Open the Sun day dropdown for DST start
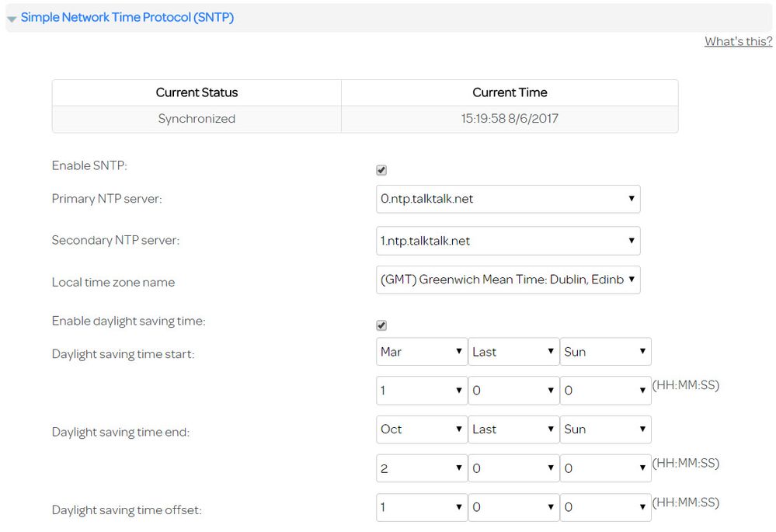 pos(606,351)
